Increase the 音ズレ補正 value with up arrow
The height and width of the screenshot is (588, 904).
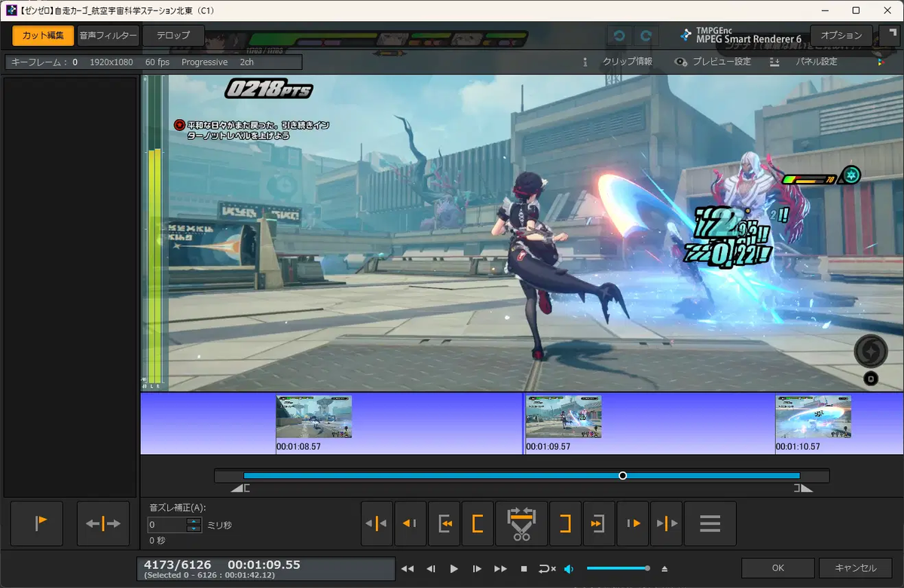194,521
